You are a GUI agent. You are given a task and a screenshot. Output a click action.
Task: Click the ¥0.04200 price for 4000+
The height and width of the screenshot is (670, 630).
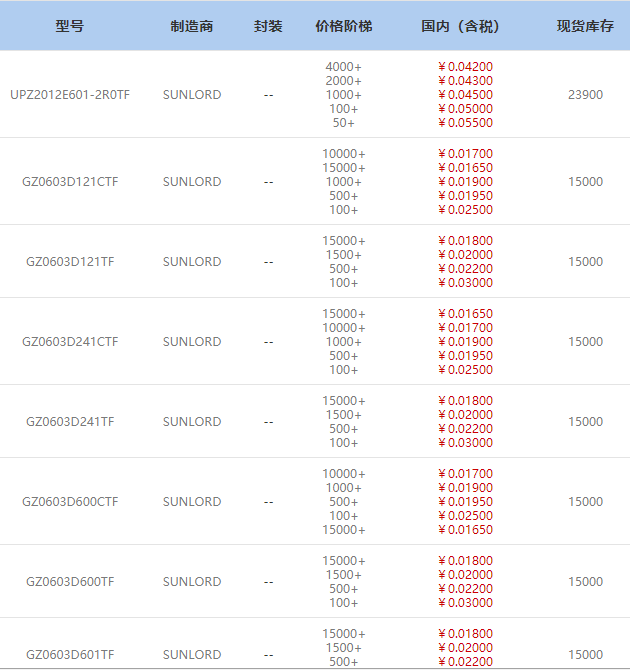(465, 67)
